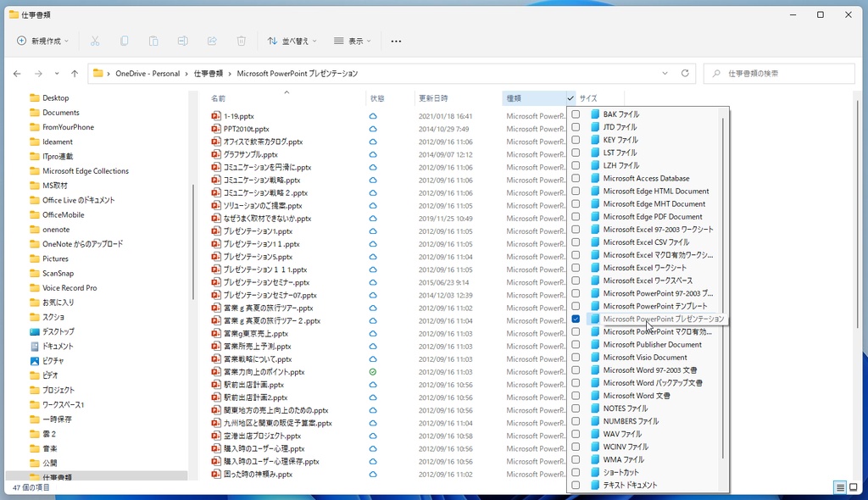The image size is (868, 500).
Task: Select the WMA ファイル filter entry
Action: point(624,459)
